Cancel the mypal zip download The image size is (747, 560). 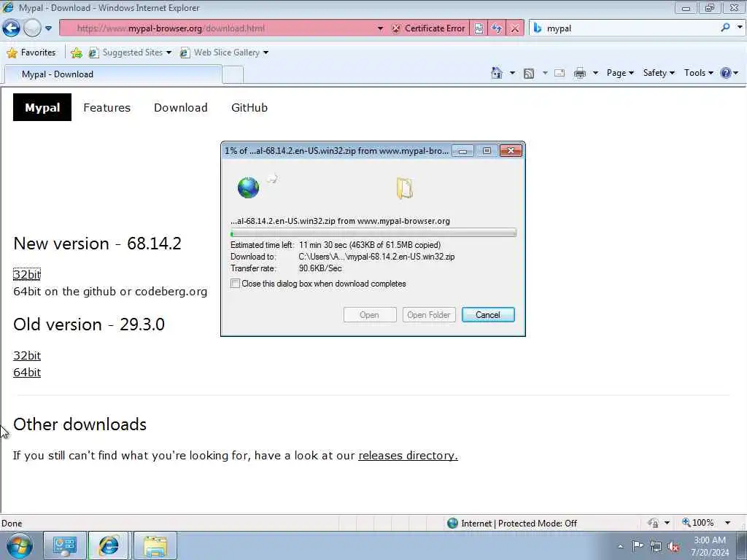click(488, 315)
